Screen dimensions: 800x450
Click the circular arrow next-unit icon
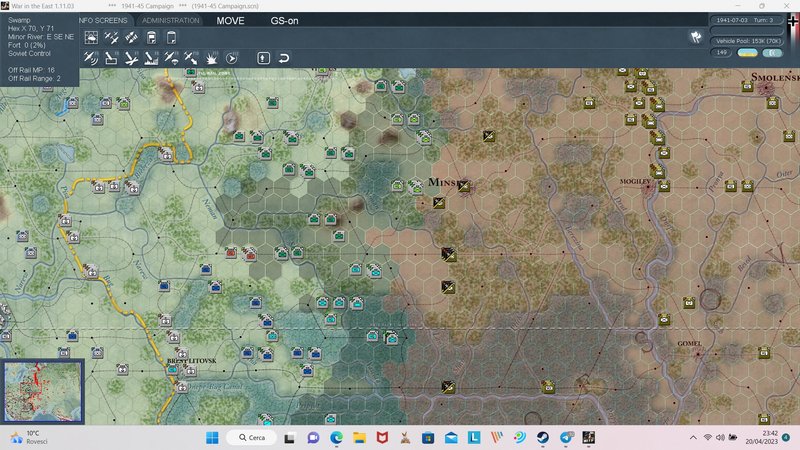click(232, 58)
